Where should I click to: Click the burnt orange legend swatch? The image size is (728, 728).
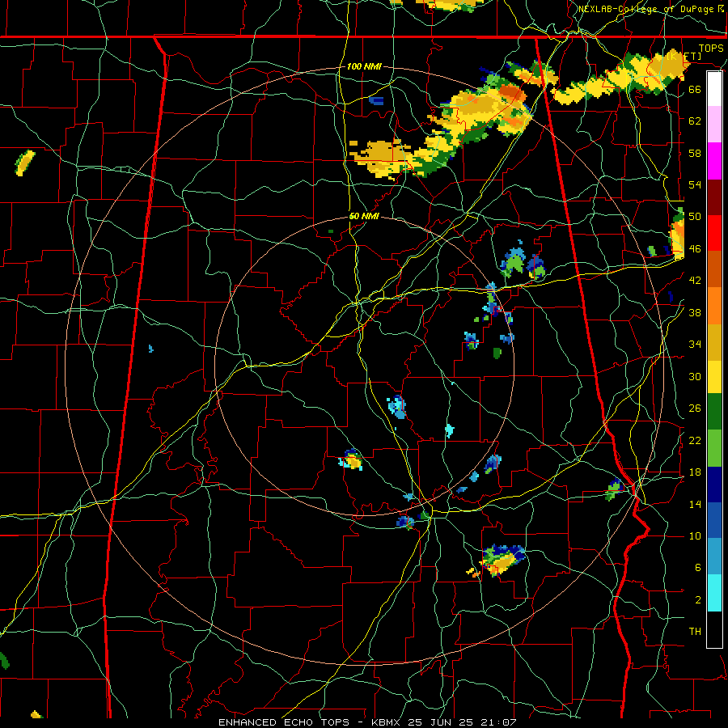pos(714,269)
